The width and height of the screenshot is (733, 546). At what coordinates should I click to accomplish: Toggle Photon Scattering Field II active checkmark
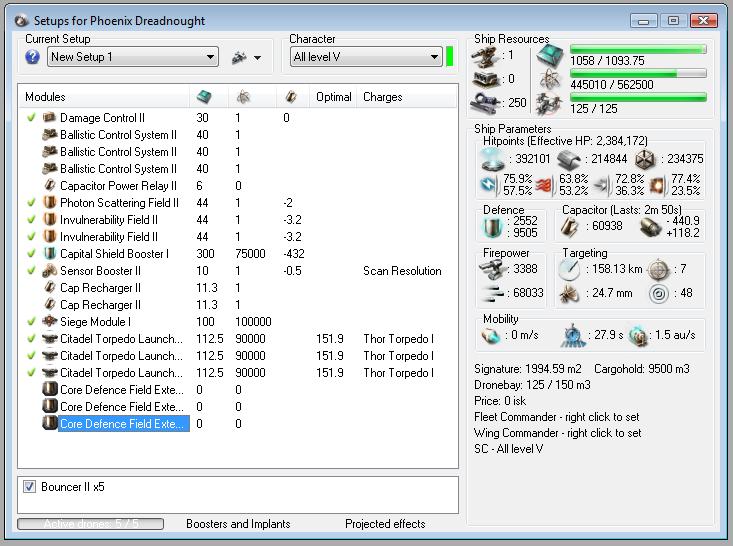31,202
